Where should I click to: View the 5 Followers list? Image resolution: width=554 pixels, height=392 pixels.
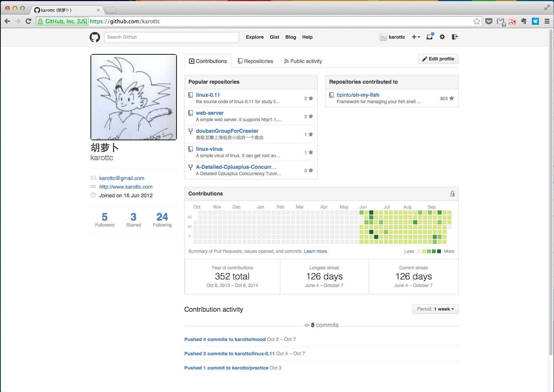pyautogui.click(x=105, y=220)
